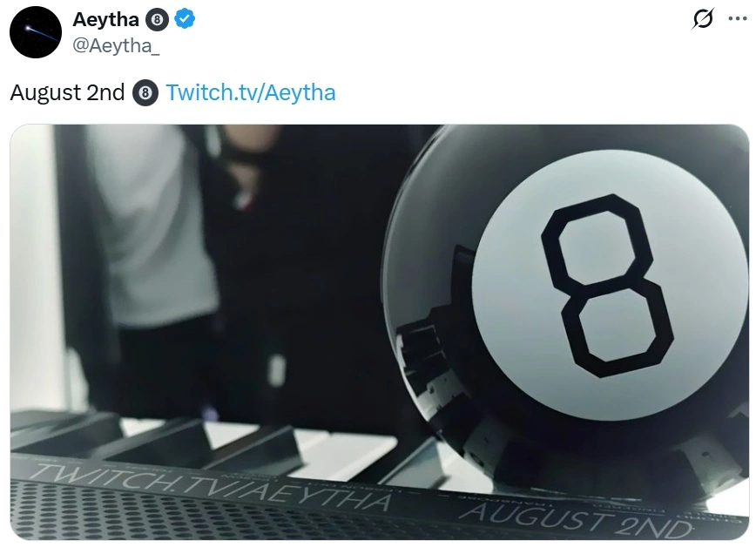Image resolution: width=756 pixels, height=554 pixels.
Task: Select the "August 2nd" tweet text
Action: point(68,92)
